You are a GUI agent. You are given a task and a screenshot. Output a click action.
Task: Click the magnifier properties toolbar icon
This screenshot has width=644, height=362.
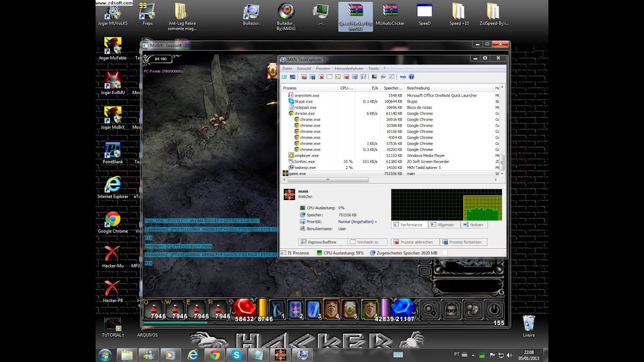363,77
